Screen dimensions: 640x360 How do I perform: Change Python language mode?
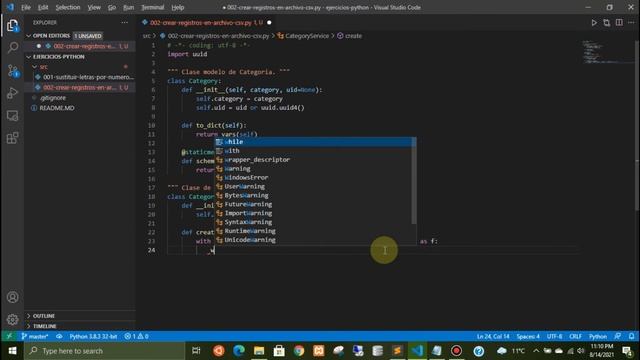pos(598,336)
